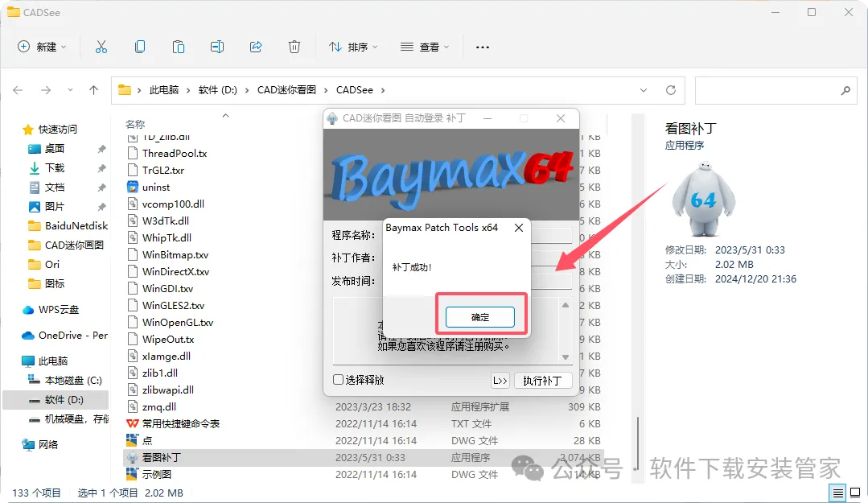Open the more options ellipsis menu

[482, 47]
